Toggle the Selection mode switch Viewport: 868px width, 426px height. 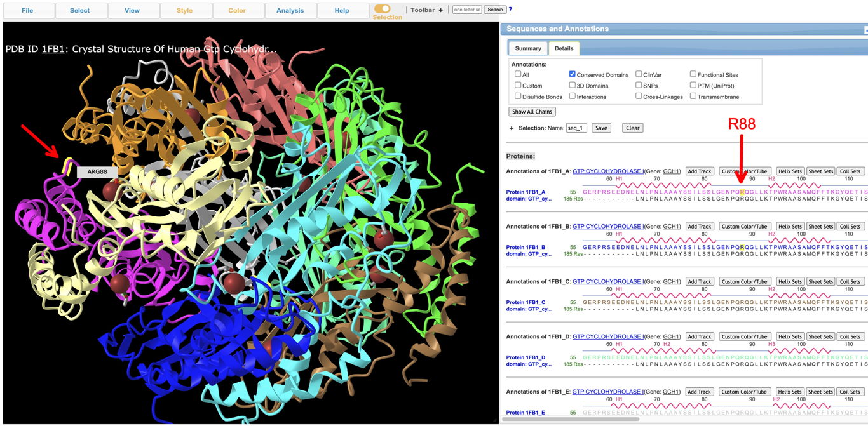coord(383,9)
